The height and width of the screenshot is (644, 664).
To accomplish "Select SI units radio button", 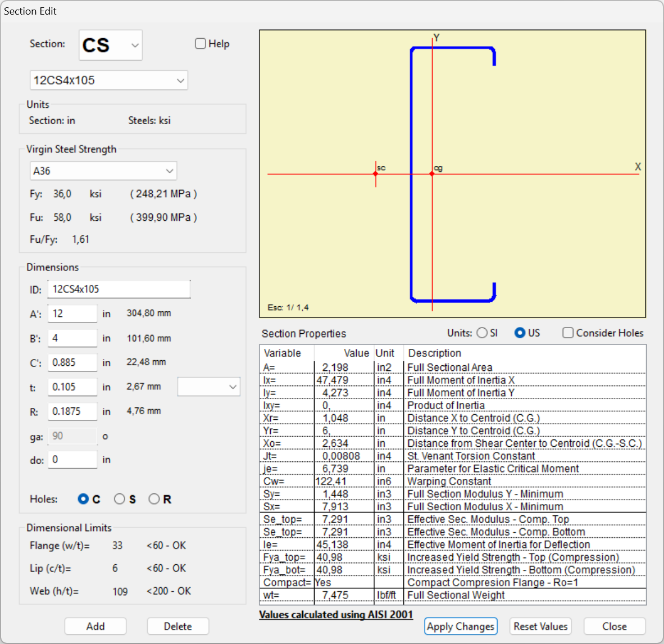I will tap(482, 333).
